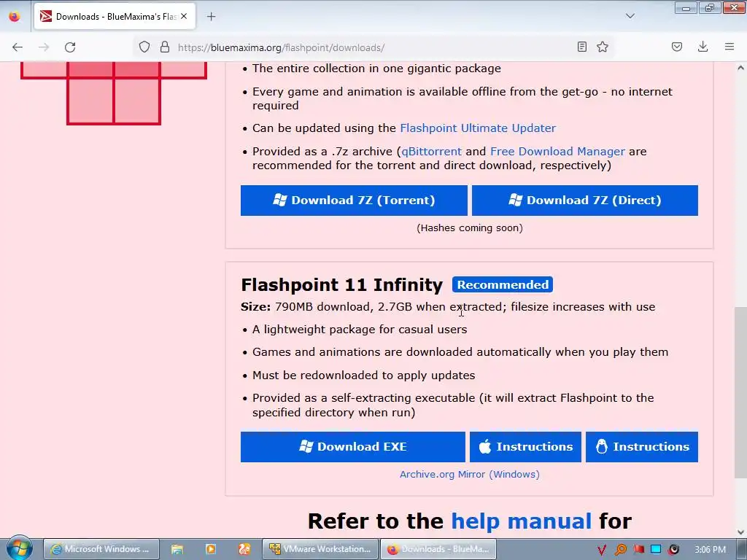
Task: Click the Download EXE button
Action: (353, 447)
